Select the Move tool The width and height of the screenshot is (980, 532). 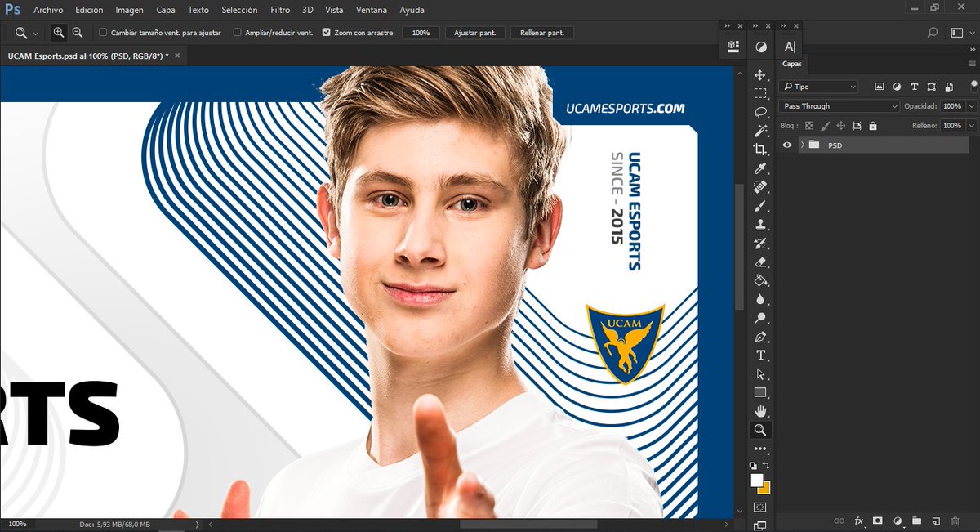pos(760,75)
